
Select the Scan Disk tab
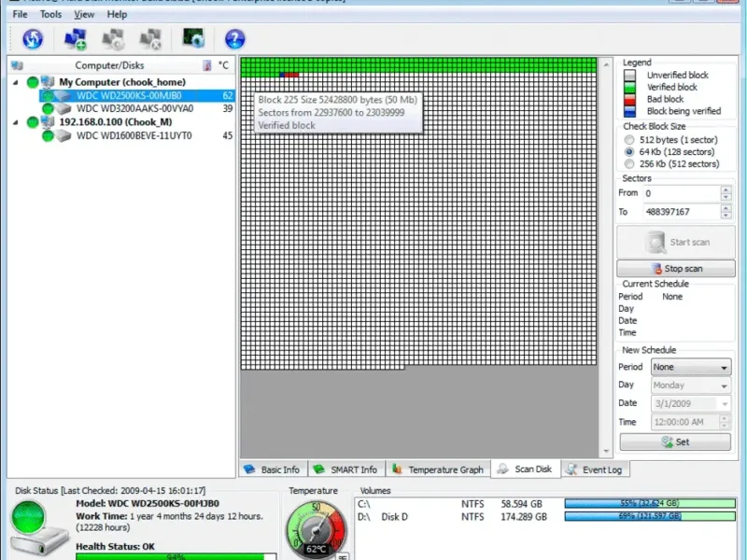pyautogui.click(x=526, y=469)
